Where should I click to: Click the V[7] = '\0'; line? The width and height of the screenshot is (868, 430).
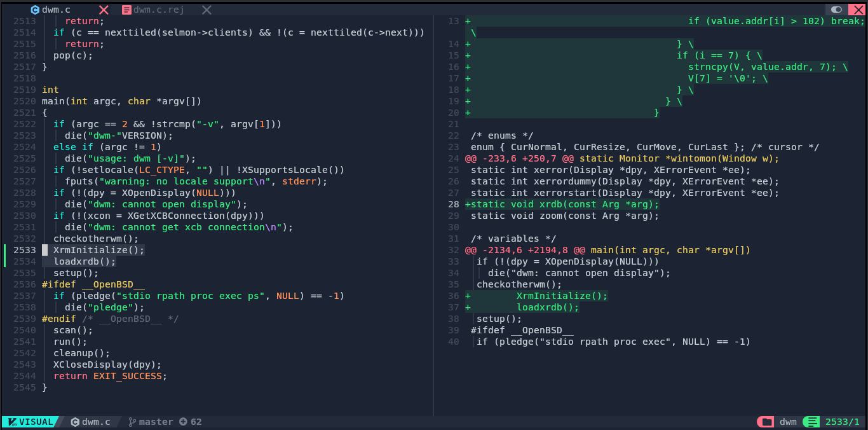pos(728,78)
